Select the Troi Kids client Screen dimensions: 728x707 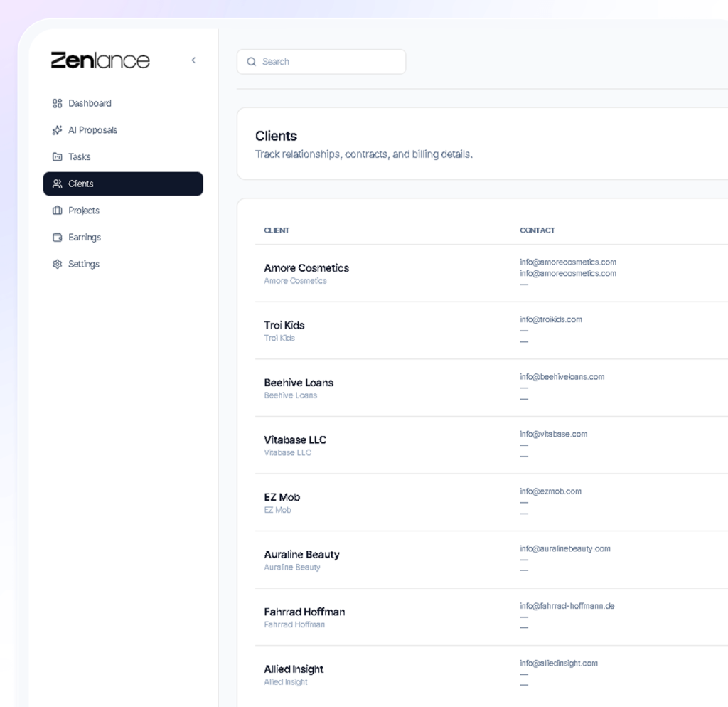pos(284,326)
